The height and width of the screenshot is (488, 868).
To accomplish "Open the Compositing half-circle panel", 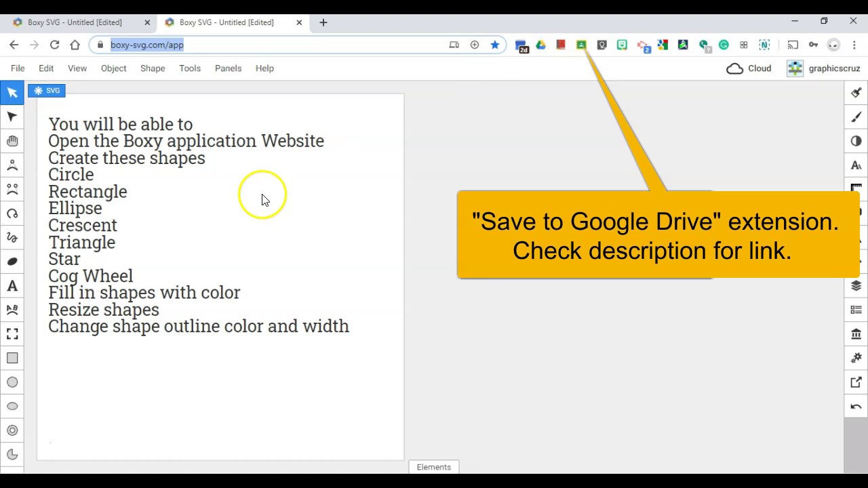I will [856, 141].
